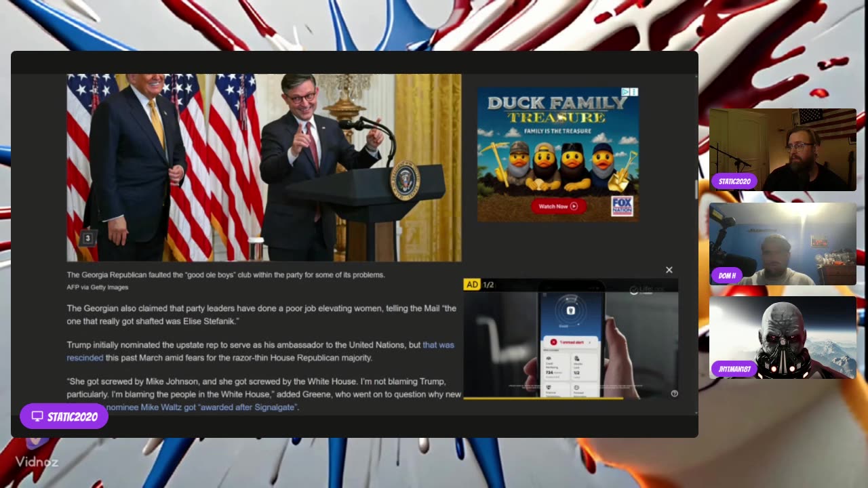This screenshot has height=488, width=868.
Task: Click the Fox Nation logo in the ad
Action: [622, 206]
